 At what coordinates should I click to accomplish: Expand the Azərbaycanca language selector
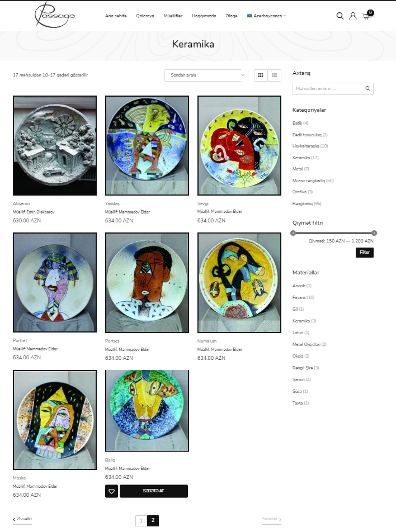coord(266,16)
